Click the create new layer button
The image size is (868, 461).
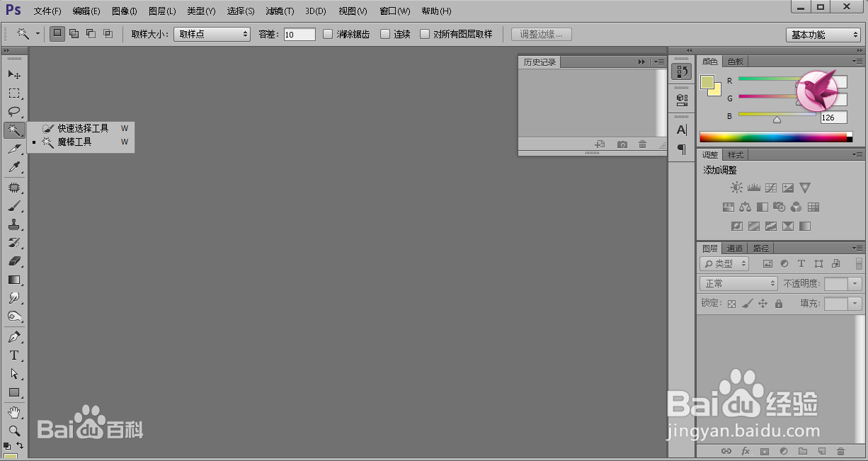(x=822, y=451)
